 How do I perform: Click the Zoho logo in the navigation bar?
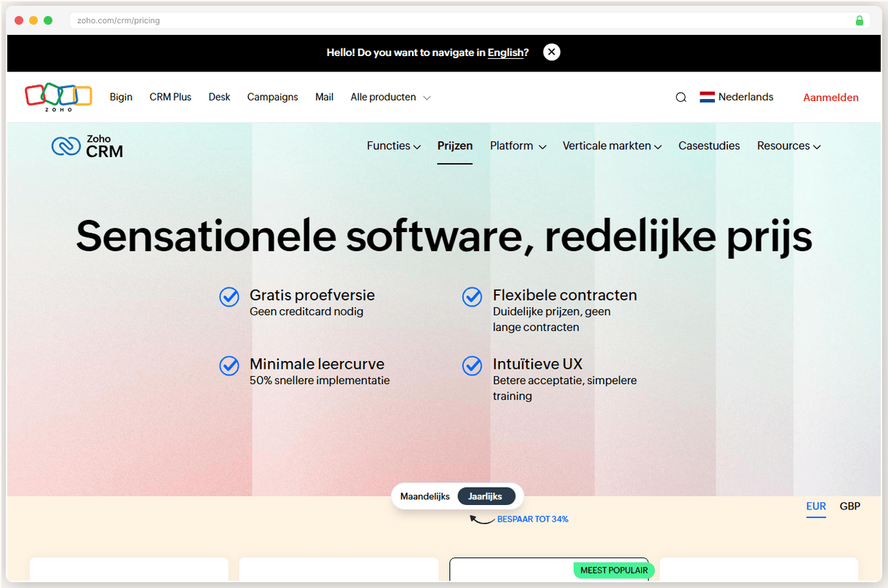58,96
